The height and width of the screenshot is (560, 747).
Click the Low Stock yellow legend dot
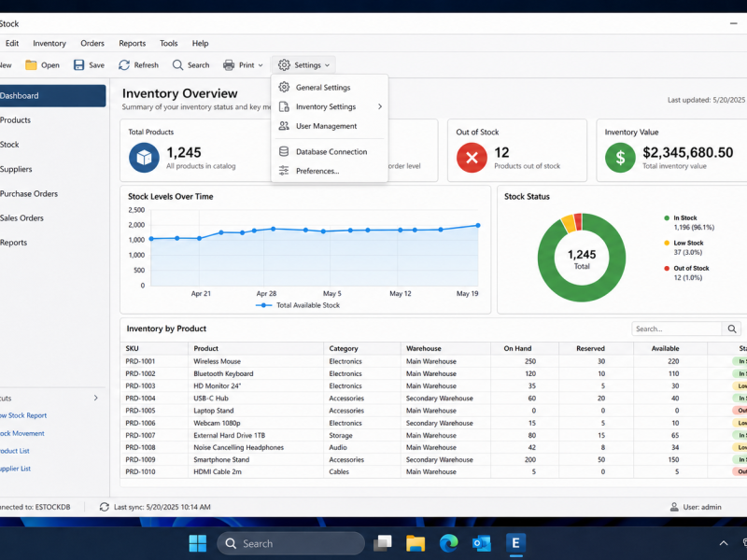pos(667,243)
